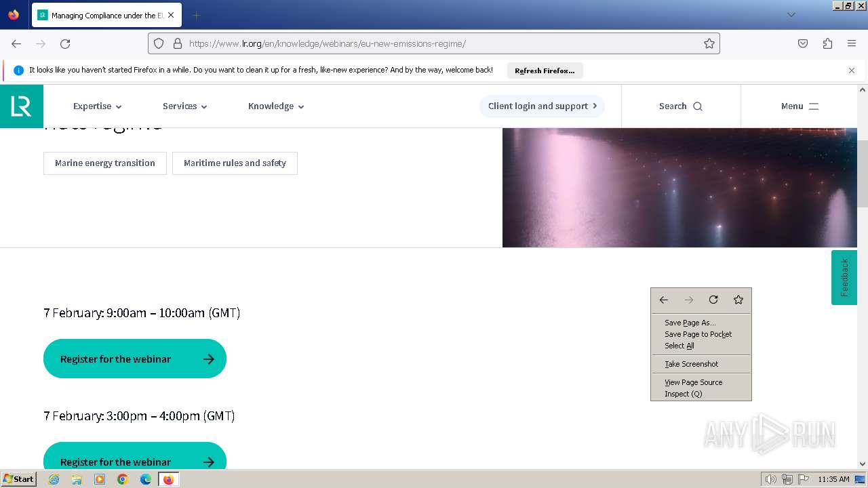Image resolution: width=868 pixels, height=488 pixels.
Task: Close the Managing Compliance browser tab
Action: (170, 15)
